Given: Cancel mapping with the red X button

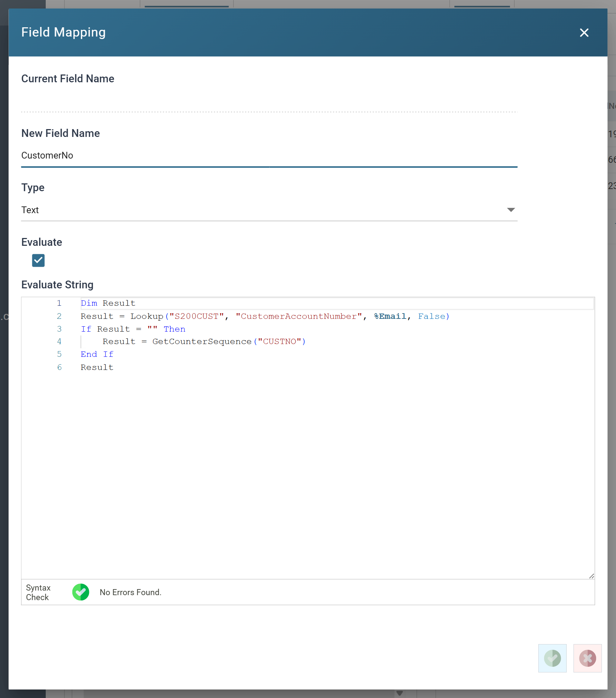Looking at the screenshot, I should (587, 658).
